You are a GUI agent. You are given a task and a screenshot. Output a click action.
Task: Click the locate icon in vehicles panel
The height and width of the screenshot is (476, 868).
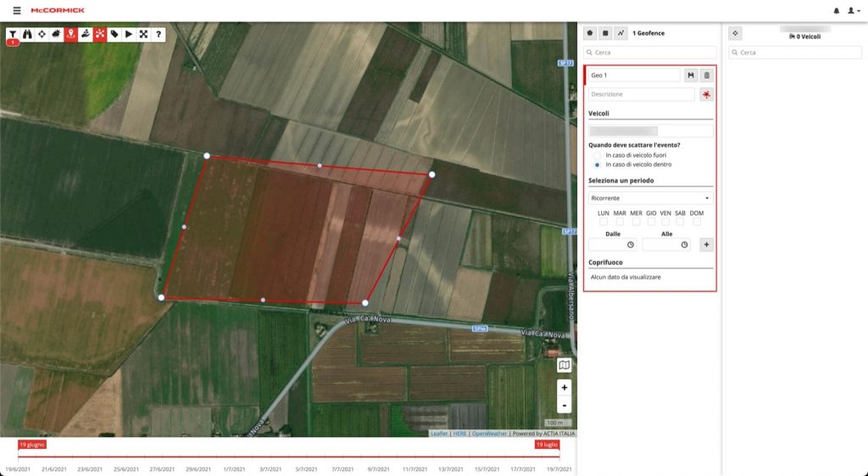[735, 33]
